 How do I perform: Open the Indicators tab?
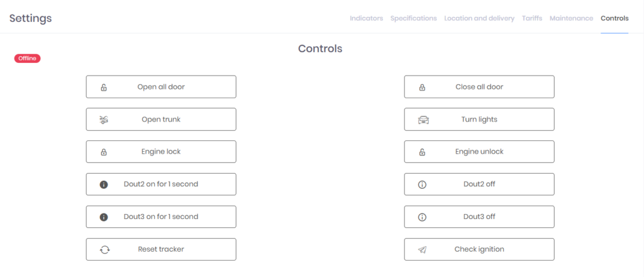tap(366, 18)
